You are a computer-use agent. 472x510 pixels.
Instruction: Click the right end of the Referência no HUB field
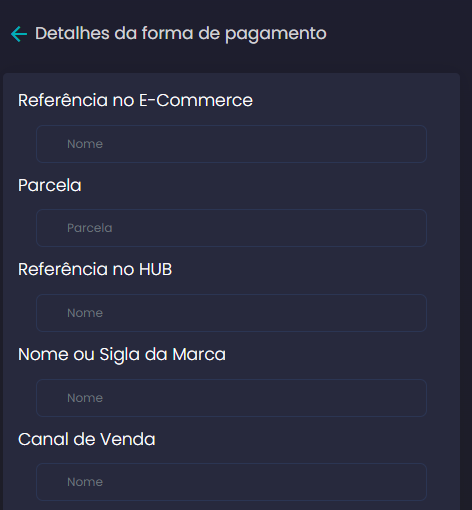413,313
